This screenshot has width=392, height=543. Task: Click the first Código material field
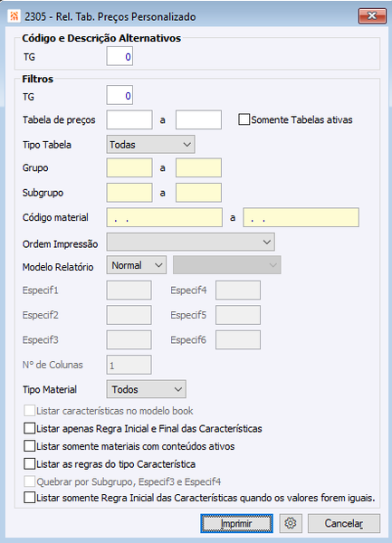pyautogui.click(x=165, y=217)
